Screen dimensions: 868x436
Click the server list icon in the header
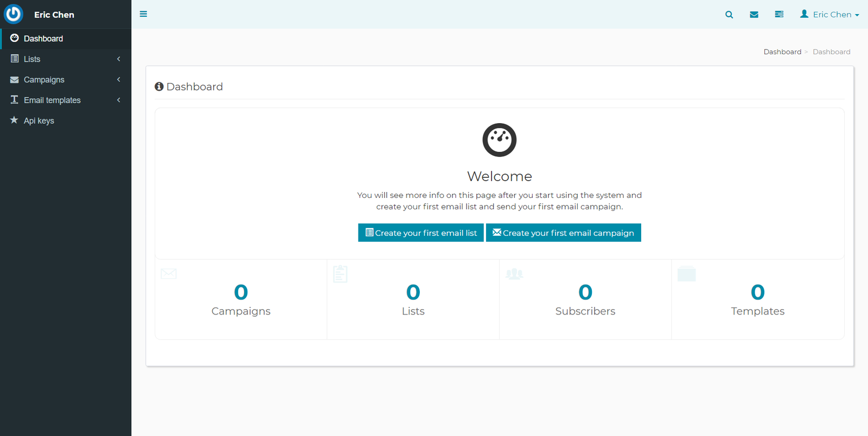pyautogui.click(x=779, y=15)
